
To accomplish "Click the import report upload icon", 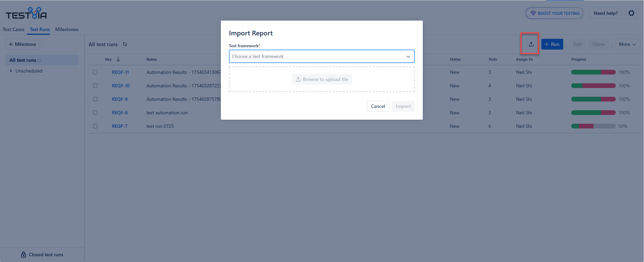I will pos(531,44).
